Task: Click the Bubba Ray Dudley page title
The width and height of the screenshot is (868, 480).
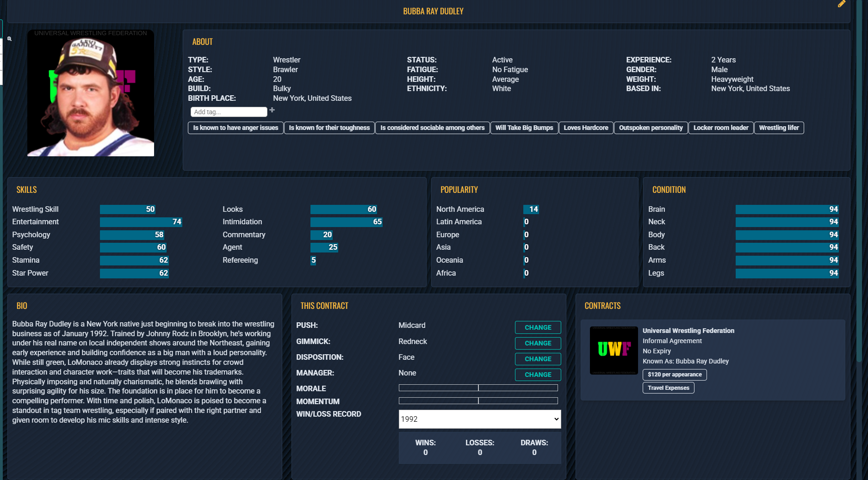Action: click(433, 11)
